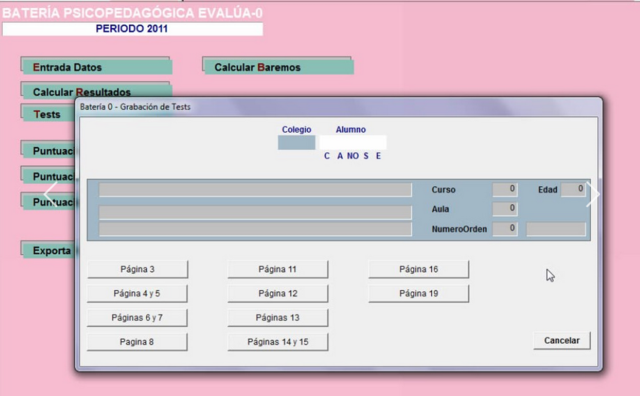Focus the Alumno input field
Image resolution: width=640 pixels, height=396 pixels.
point(353,143)
